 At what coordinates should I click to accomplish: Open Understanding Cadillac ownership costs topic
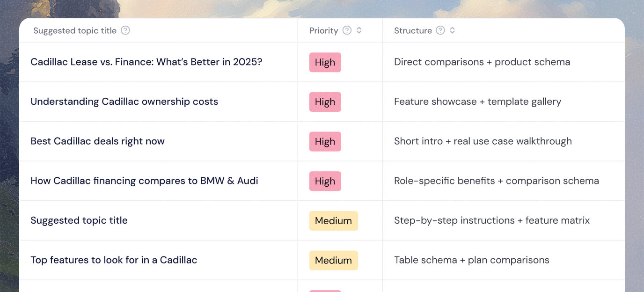124,102
